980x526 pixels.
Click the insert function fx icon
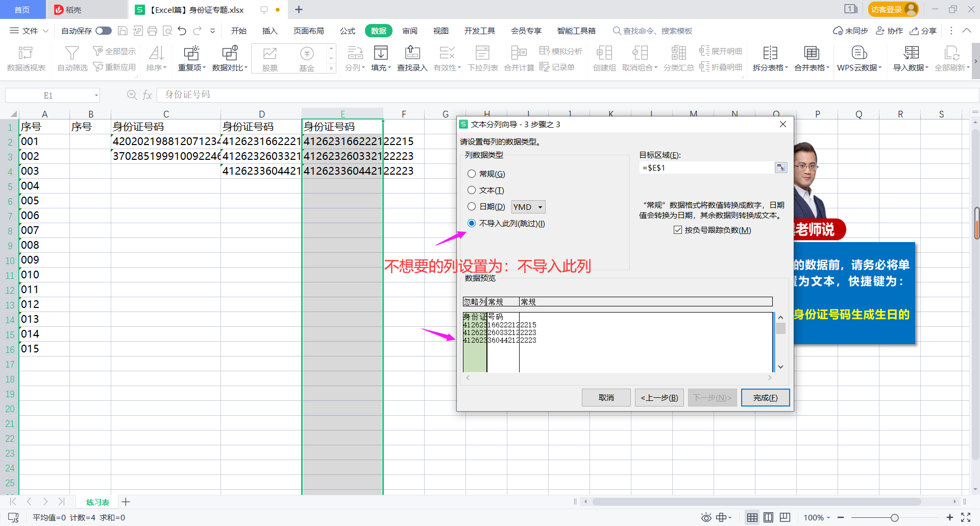click(147, 95)
